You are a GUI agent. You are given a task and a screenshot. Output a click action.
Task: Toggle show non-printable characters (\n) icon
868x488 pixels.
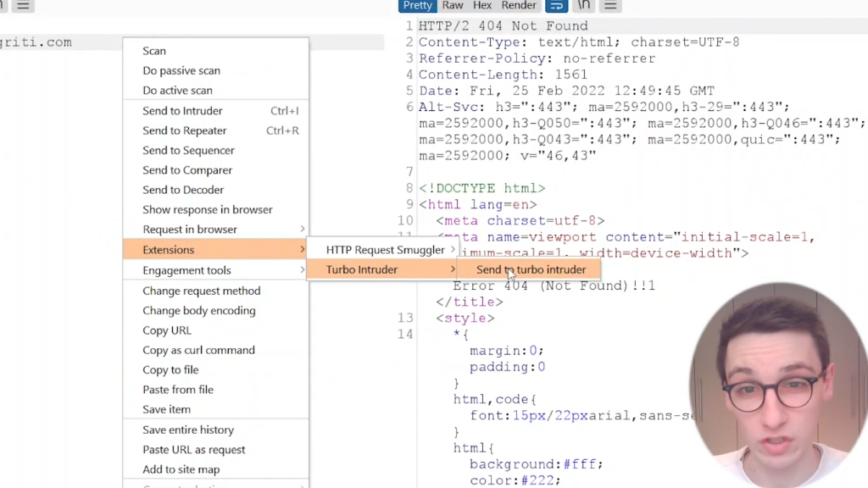583,6
